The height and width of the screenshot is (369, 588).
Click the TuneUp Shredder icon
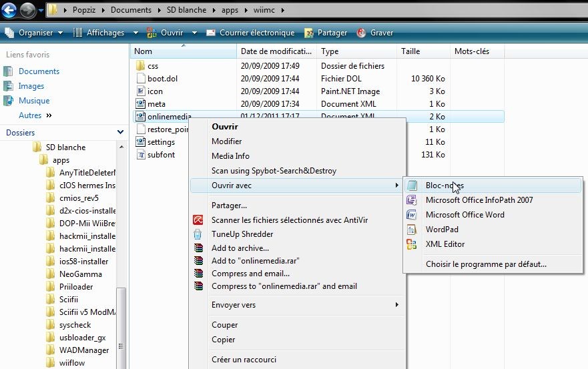click(x=198, y=234)
